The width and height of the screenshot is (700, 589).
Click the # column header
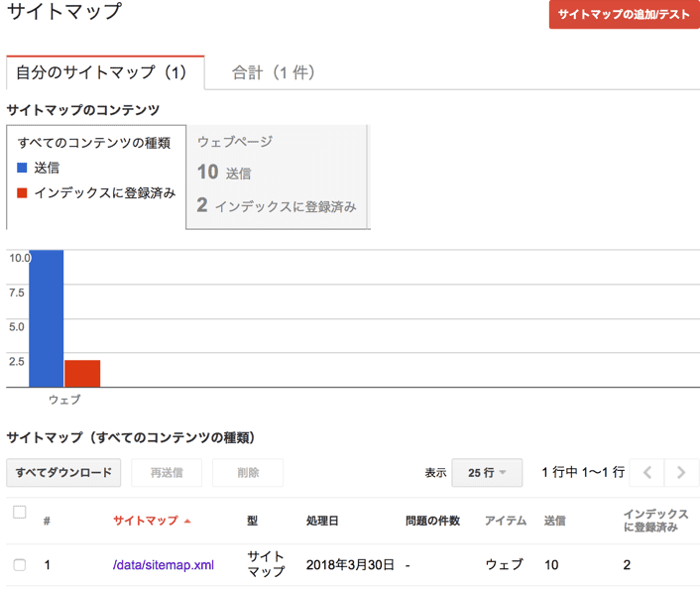(x=47, y=521)
